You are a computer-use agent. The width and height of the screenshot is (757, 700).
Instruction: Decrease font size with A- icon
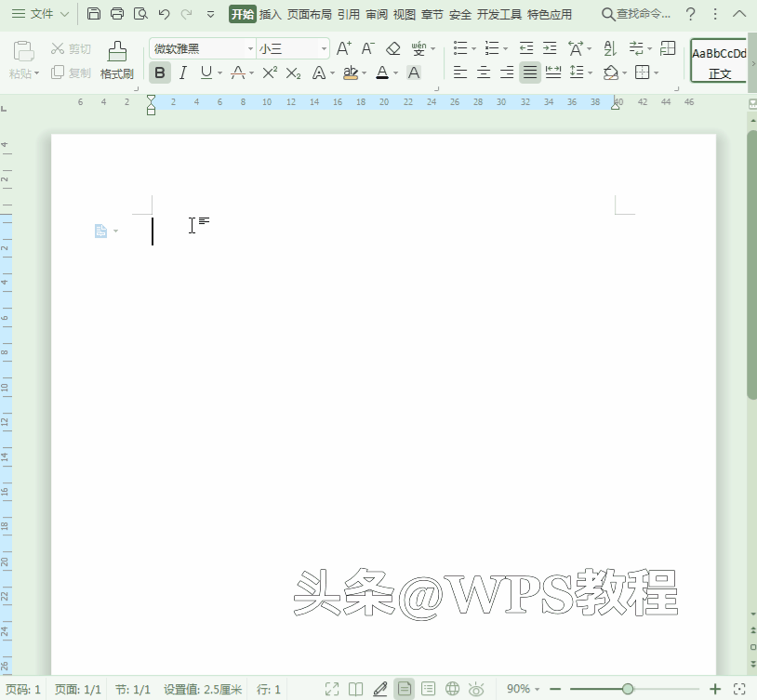click(368, 48)
